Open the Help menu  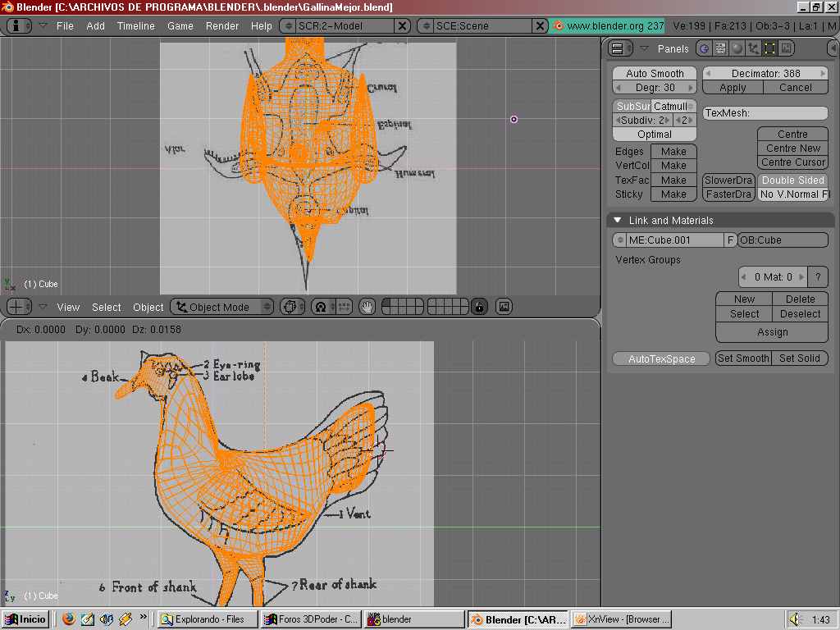coord(262,25)
